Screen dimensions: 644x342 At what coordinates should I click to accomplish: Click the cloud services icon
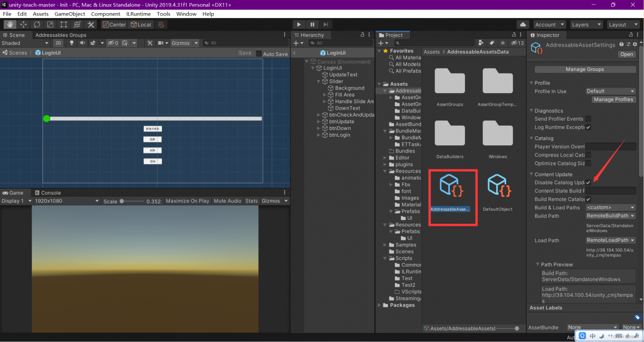click(523, 25)
